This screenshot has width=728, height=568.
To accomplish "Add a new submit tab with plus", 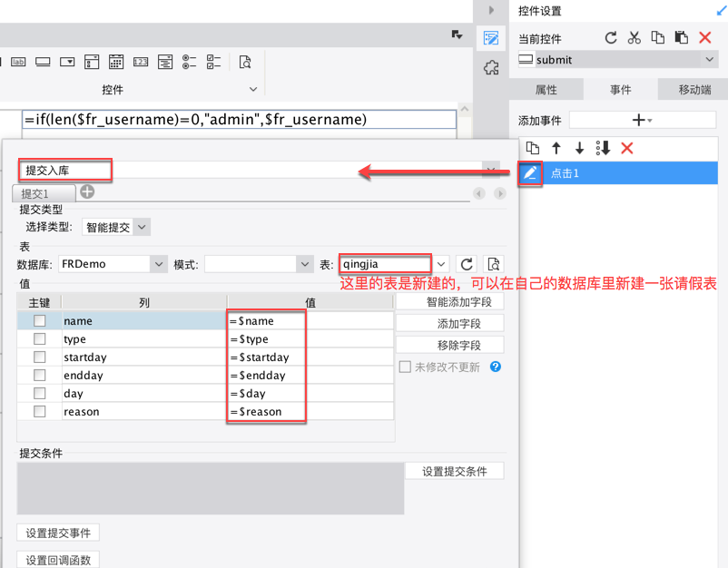I will 87,191.
